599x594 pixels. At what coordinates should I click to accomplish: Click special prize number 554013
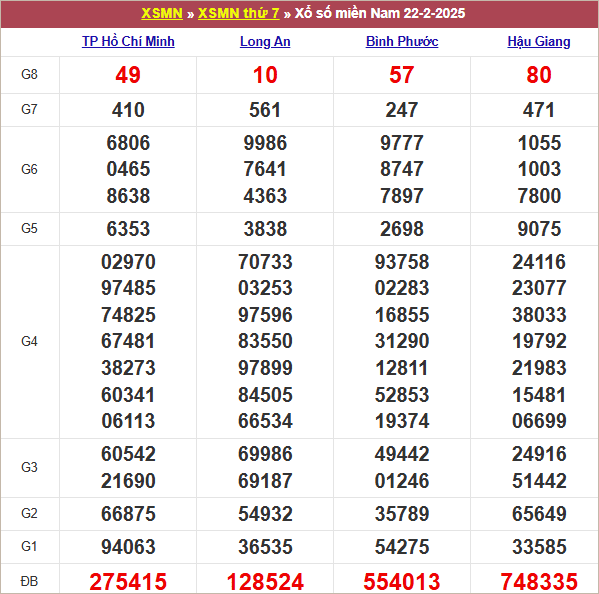pyautogui.click(x=402, y=582)
